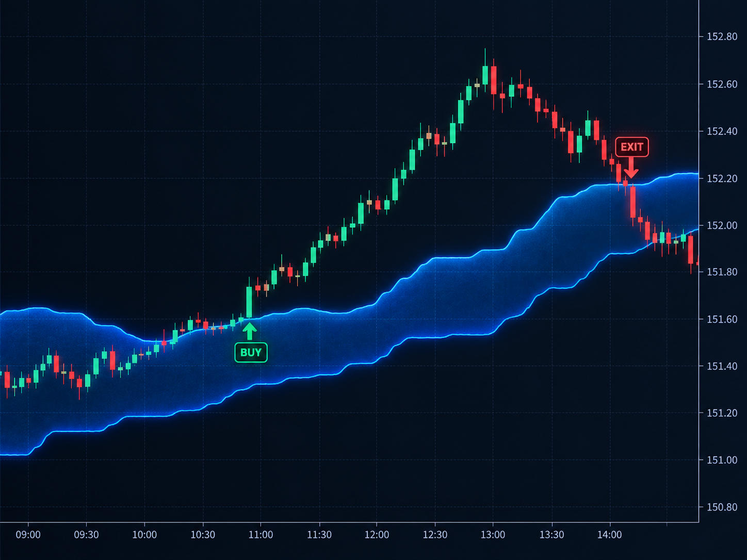Click the 09:30 time axis label
This screenshot has height=560, width=747.
coord(86,535)
